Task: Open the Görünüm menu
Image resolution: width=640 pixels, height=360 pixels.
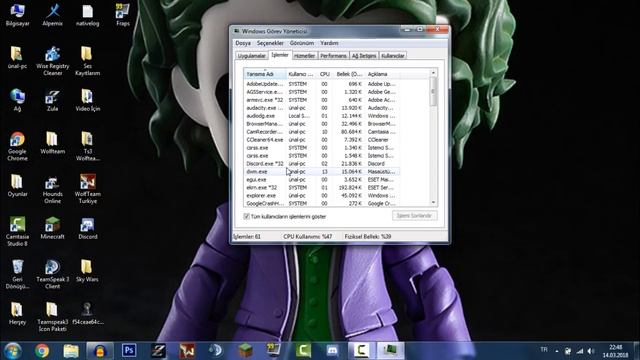Action: tap(302, 43)
